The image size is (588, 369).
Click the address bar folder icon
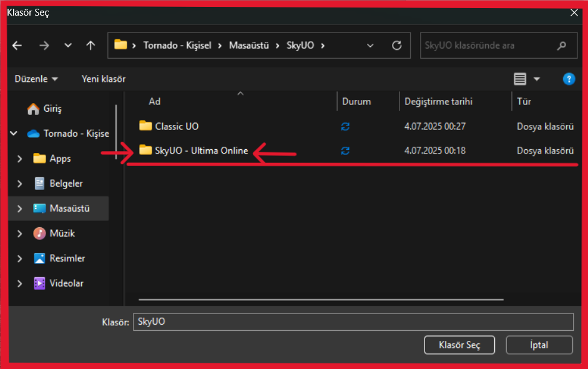click(x=120, y=44)
